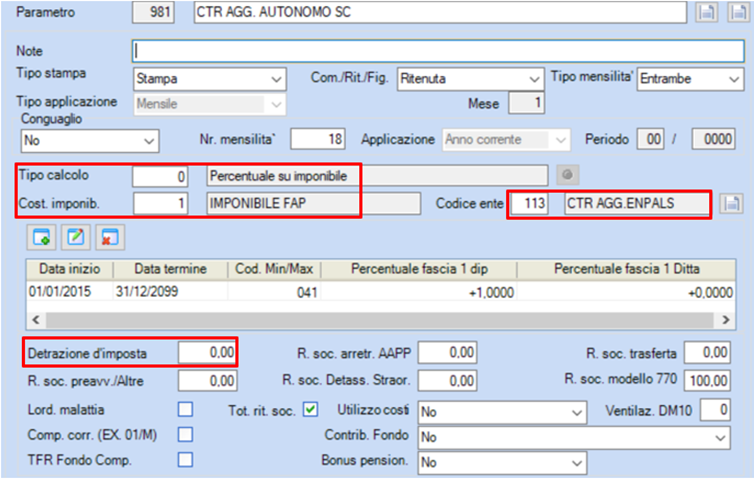Click the table's horizontal scrollbar track
The height and width of the screenshot is (479, 754).
coord(380,320)
